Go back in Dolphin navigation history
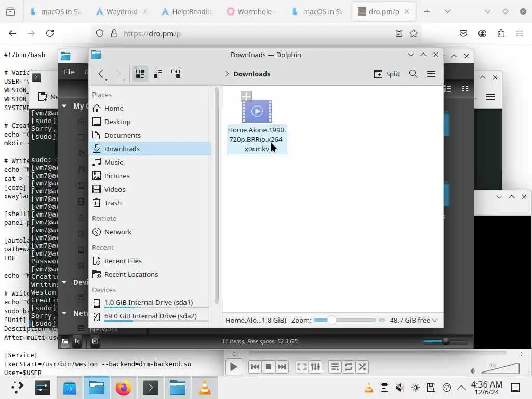 [101, 74]
